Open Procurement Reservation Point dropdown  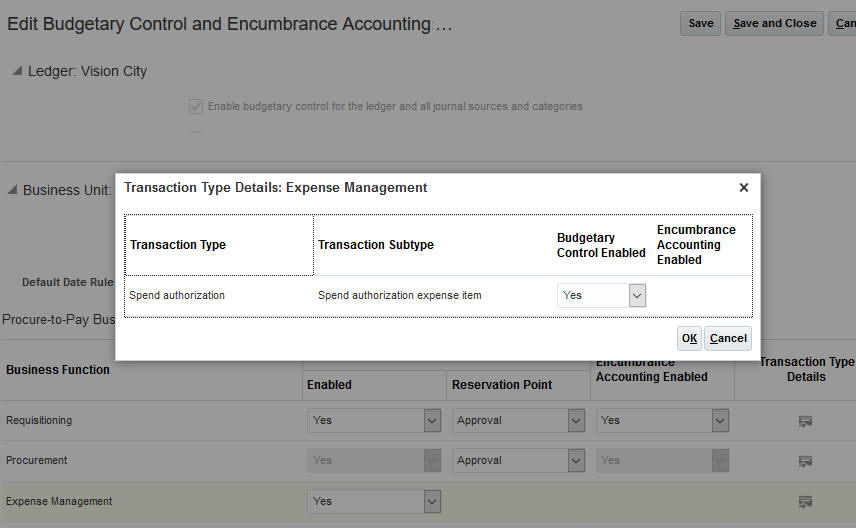pyautogui.click(x=576, y=461)
